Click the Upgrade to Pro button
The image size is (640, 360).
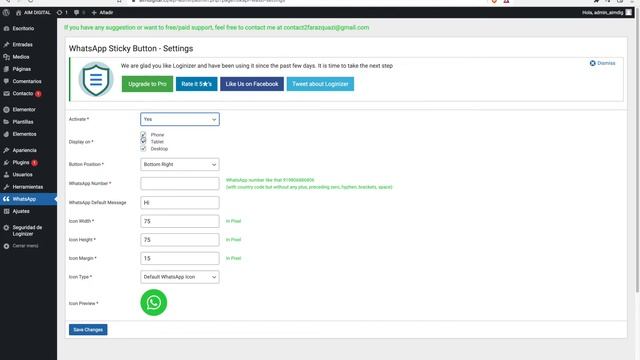[147, 84]
